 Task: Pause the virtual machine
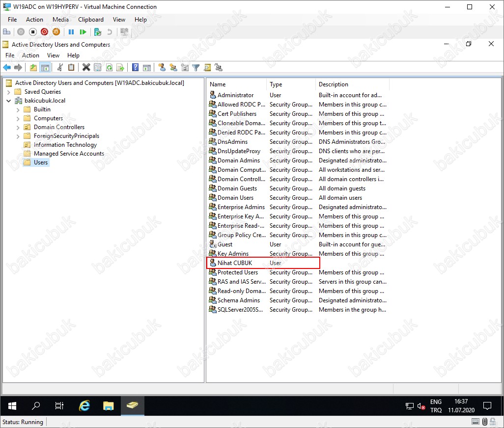tap(71, 32)
